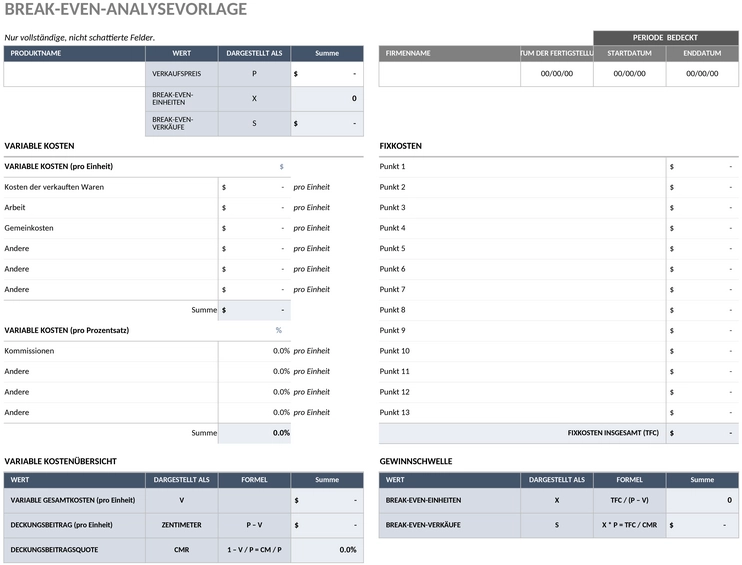The image size is (742, 565).
Task: Select the VARIABLE KOSTEN (pro Einheit) heading
Action: tap(59, 167)
